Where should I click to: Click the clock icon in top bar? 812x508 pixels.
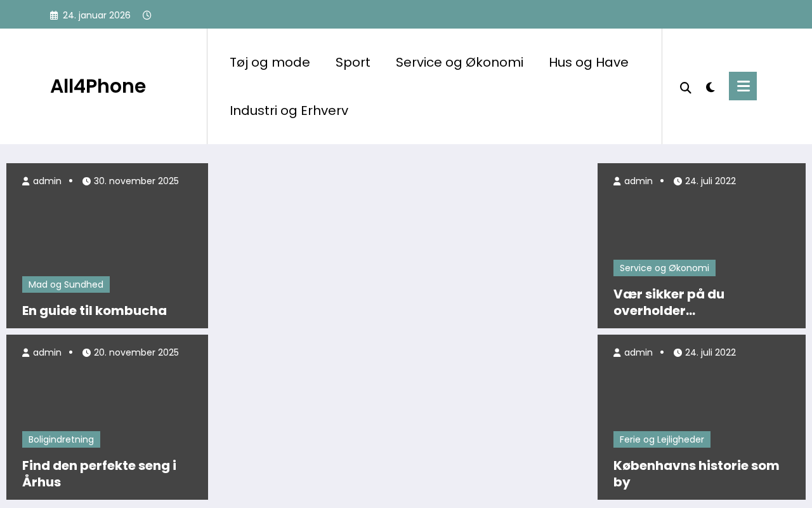tap(147, 15)
